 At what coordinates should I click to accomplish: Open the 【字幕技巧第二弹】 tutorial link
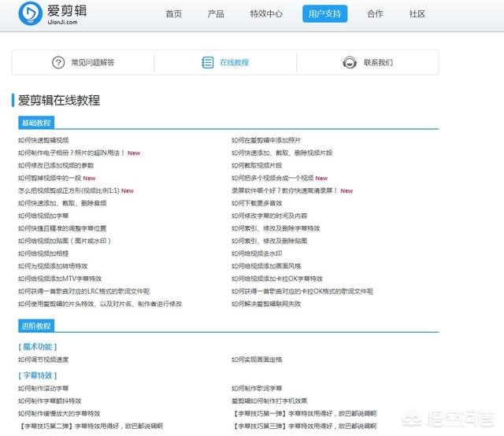tap(91, 426)
